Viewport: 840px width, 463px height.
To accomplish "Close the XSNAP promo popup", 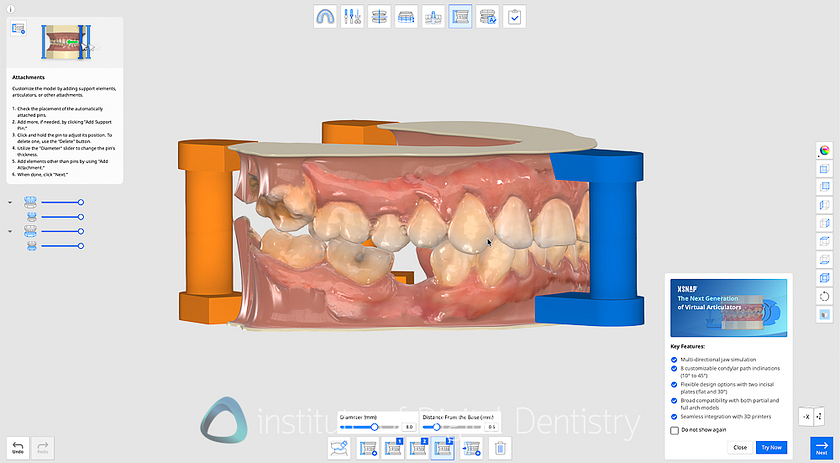I will tap(740, 447).
